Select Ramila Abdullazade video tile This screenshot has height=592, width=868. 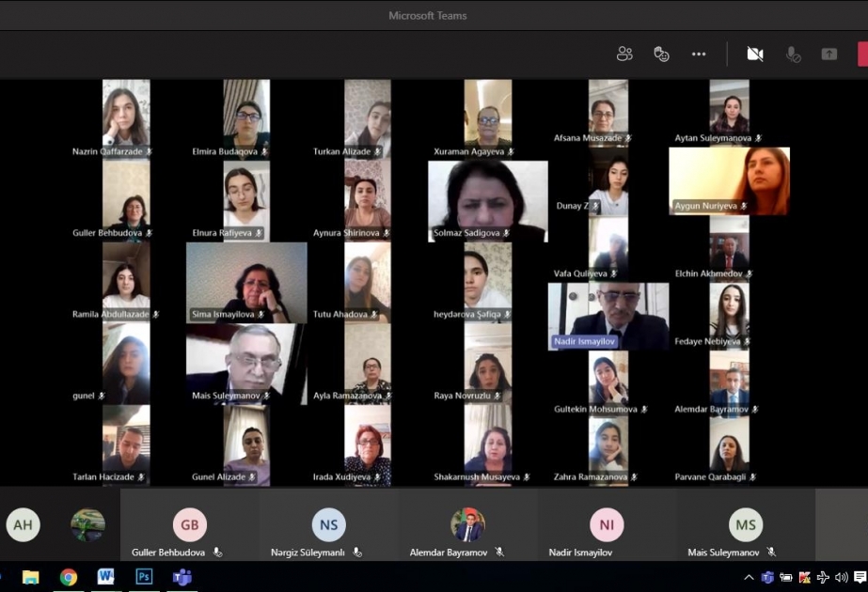point(126,283)
